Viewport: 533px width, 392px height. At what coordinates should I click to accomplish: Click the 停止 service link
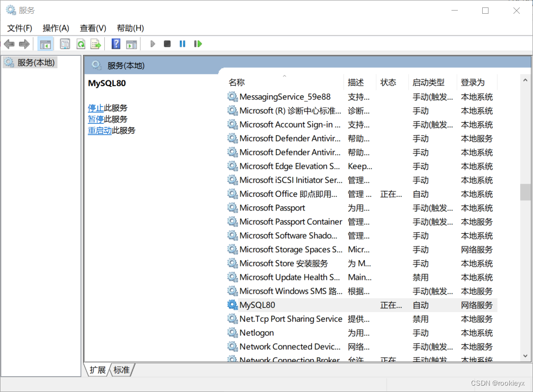click(x=96, y=108)
